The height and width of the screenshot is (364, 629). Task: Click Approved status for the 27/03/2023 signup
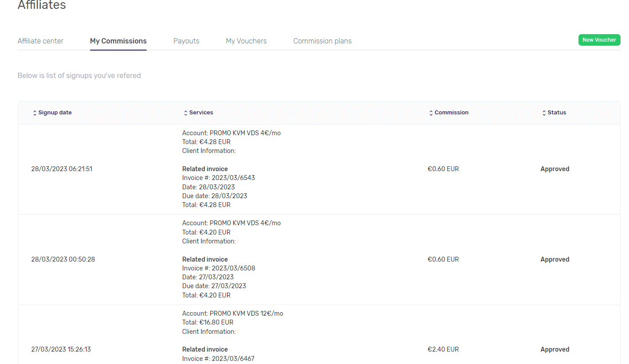(555, 349)
